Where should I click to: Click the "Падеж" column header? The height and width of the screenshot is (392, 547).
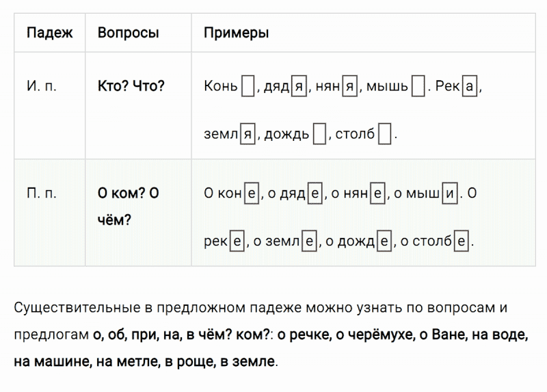point(49,33)
